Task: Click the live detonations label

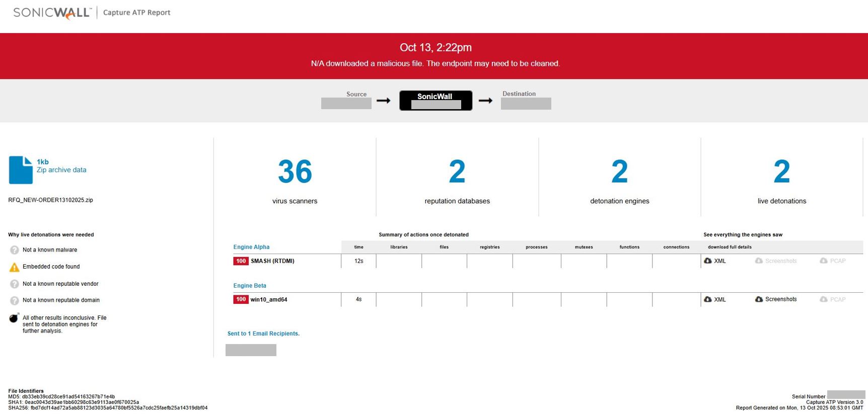Action: click(782, 201)
